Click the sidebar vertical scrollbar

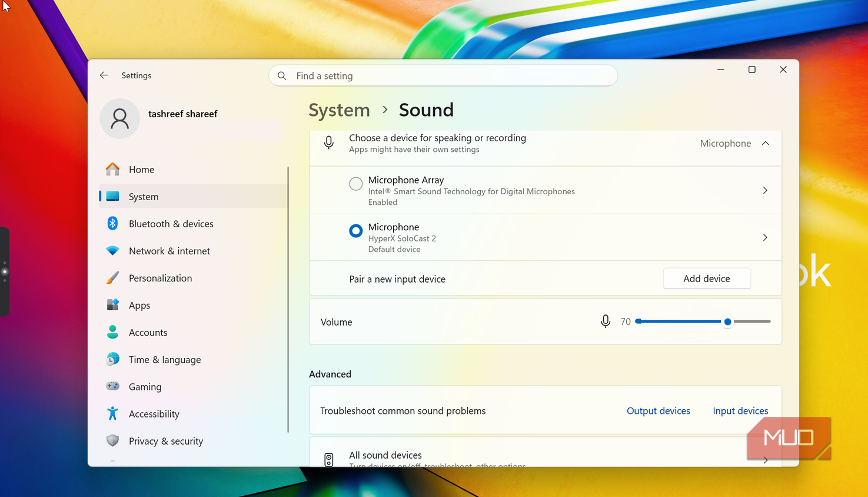(x=288, y=299)
